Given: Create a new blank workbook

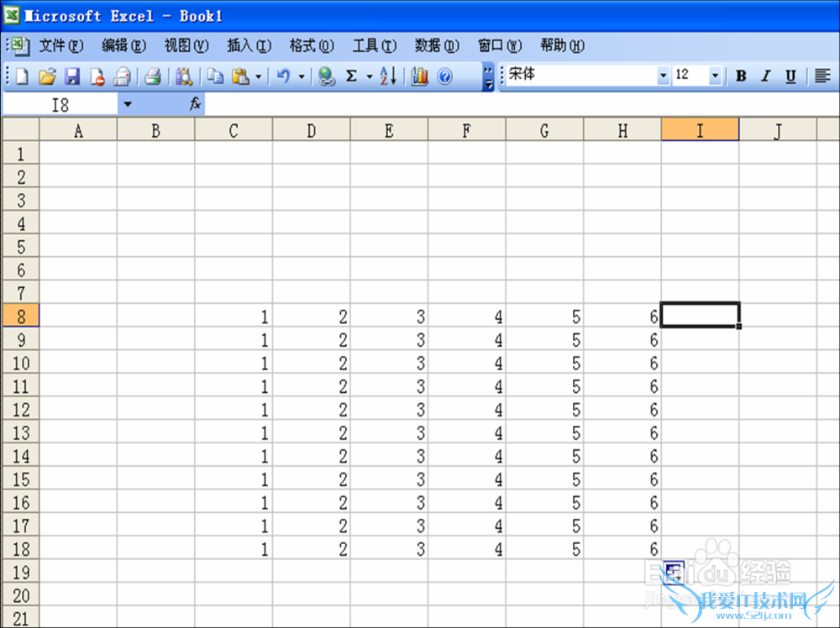Looking at the screenshot, I should (22, 76).
